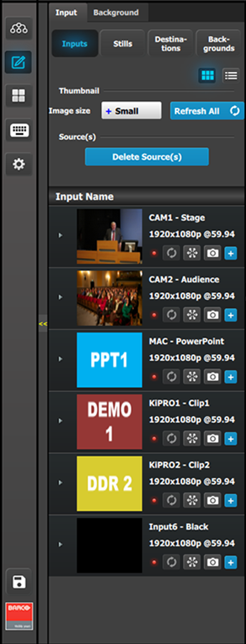
Task: Switch to list view layout
Action: pyautogui.click(x=231, y=75)
